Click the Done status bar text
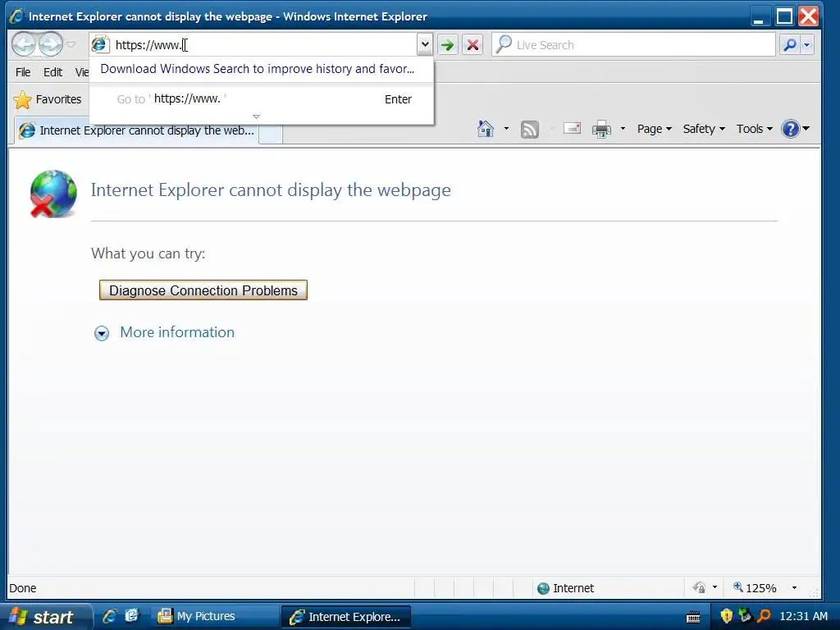Screen dimensions: 840x630 tap(22, 588)
